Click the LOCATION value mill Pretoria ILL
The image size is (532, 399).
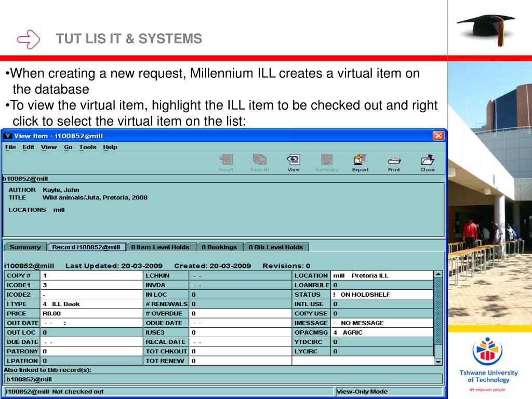(x=382, y=275)
